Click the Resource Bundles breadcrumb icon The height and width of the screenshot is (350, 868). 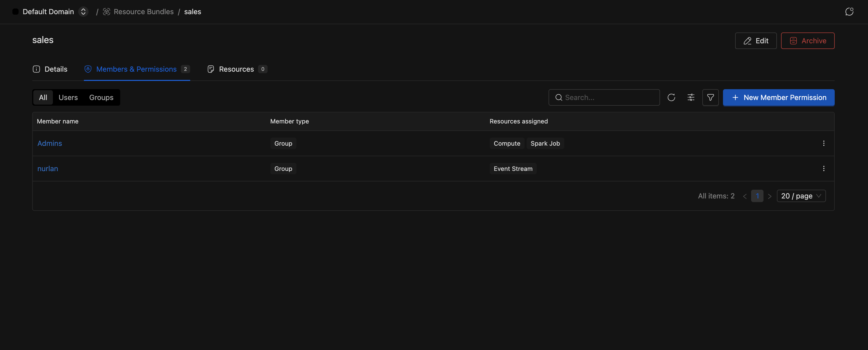(x=107, y=12)
